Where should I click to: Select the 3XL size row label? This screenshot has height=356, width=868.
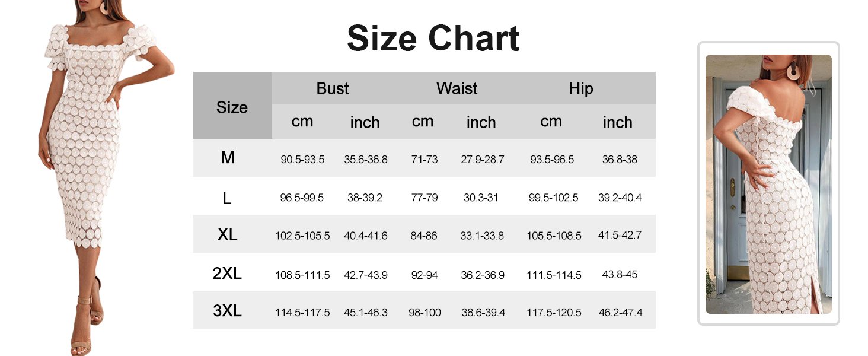(227, 311)
